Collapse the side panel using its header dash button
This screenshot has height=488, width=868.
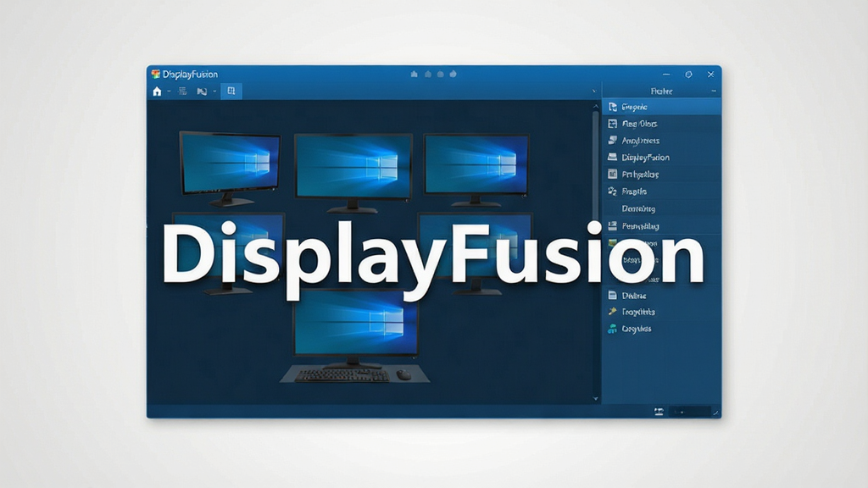click(x=714, y=91)
